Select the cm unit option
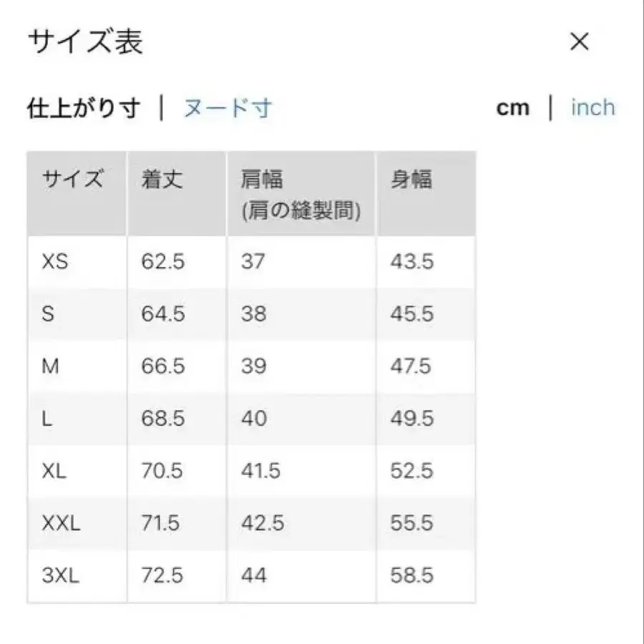Image resolution: width=644 pixels, height=644 pixels. pyautogui.click(x=512, y=107)
